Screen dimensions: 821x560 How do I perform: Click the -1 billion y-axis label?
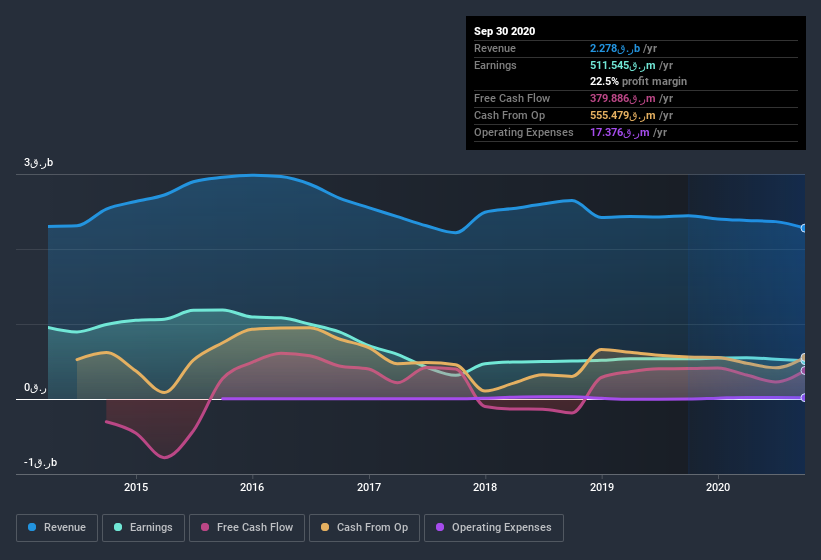40,463
